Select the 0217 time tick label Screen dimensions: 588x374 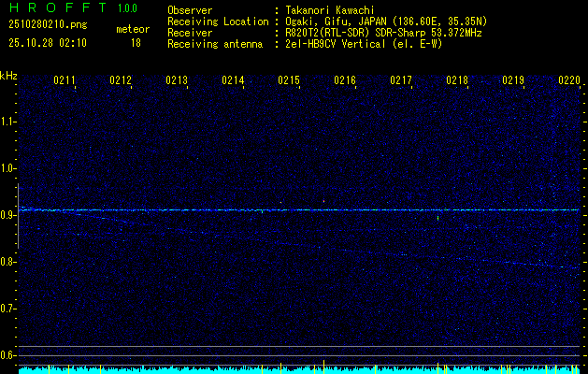tap(401, 81)
